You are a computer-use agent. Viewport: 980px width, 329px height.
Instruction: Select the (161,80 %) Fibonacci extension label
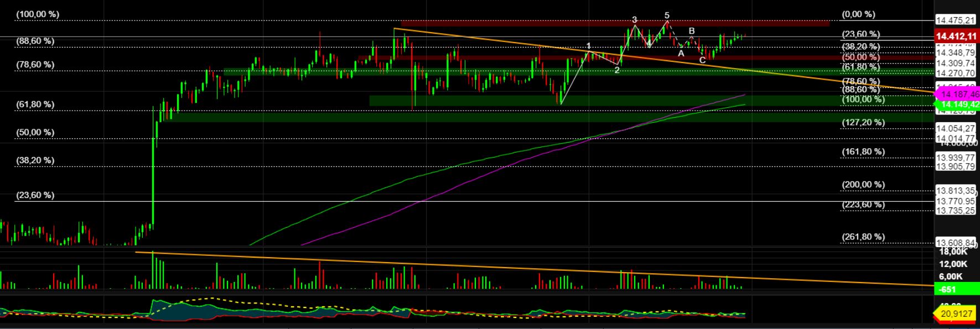click(x=863, y=152)
